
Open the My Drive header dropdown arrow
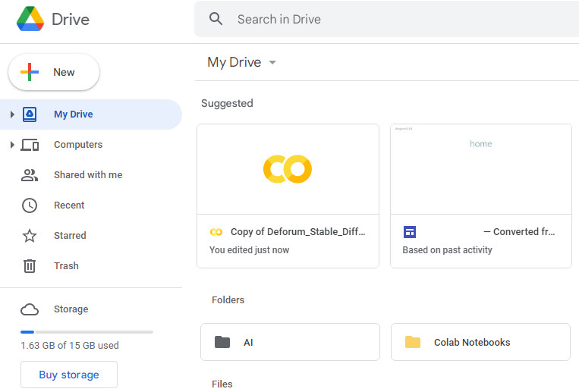coord(272,62)
